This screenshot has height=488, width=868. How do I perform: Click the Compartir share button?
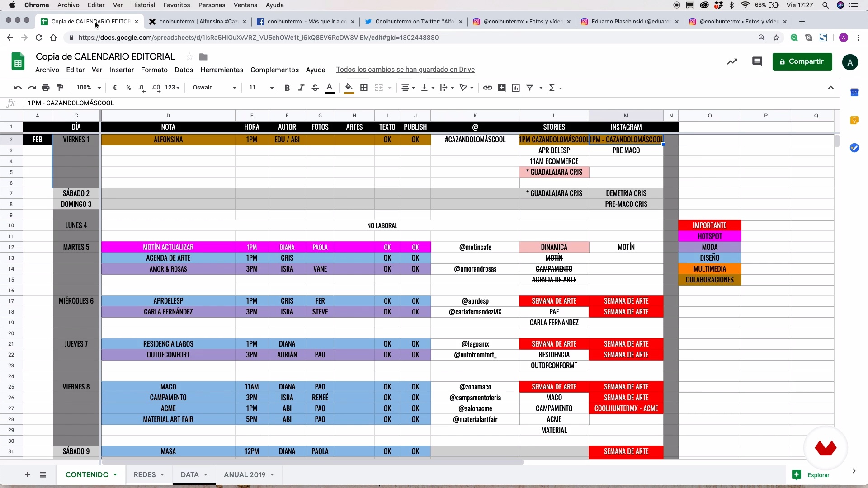802,61
